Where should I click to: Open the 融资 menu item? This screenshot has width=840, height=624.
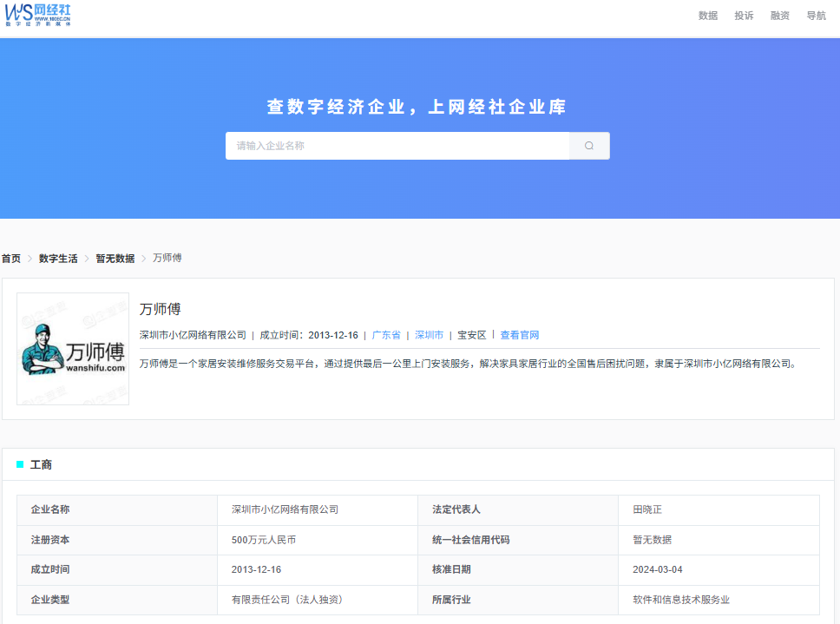[779, 15]
